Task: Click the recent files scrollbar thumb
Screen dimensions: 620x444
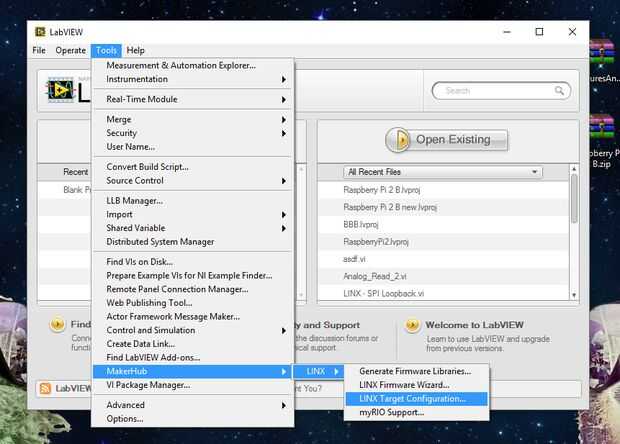Action: click(x=574, y=198)
